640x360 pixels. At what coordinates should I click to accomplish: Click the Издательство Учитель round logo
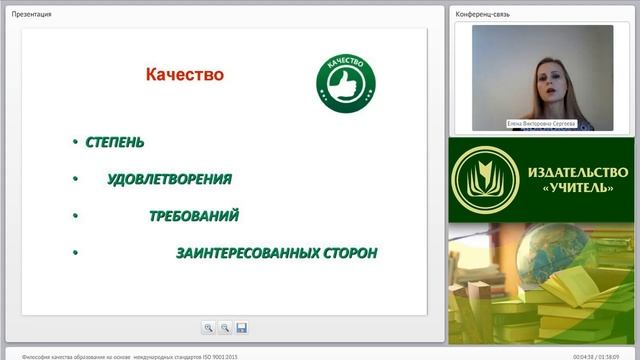[485, 180]
